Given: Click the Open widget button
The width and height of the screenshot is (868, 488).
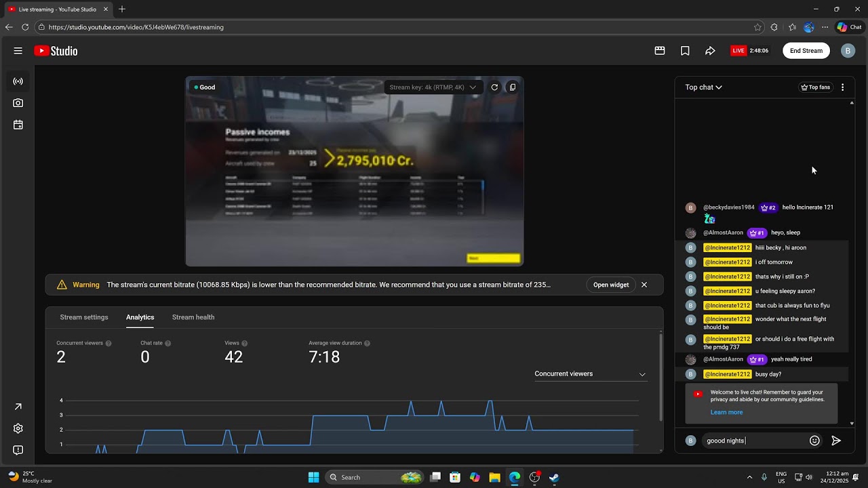Looking at the screenshot, I should [611, 285].
